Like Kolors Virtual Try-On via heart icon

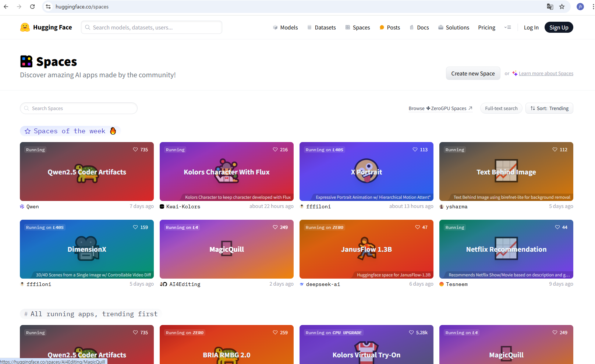click(x=411, y=332)
